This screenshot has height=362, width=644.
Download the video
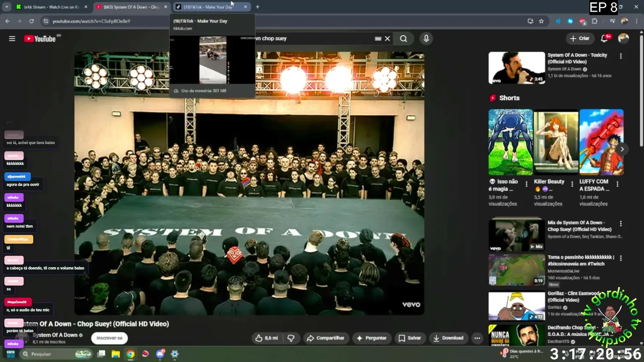(448, 338)
